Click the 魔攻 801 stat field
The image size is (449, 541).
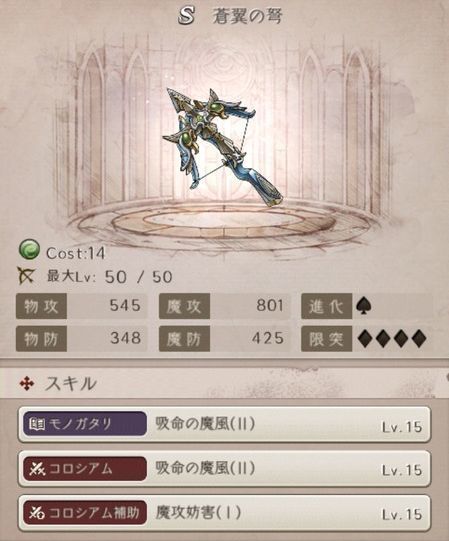[224, 306]
